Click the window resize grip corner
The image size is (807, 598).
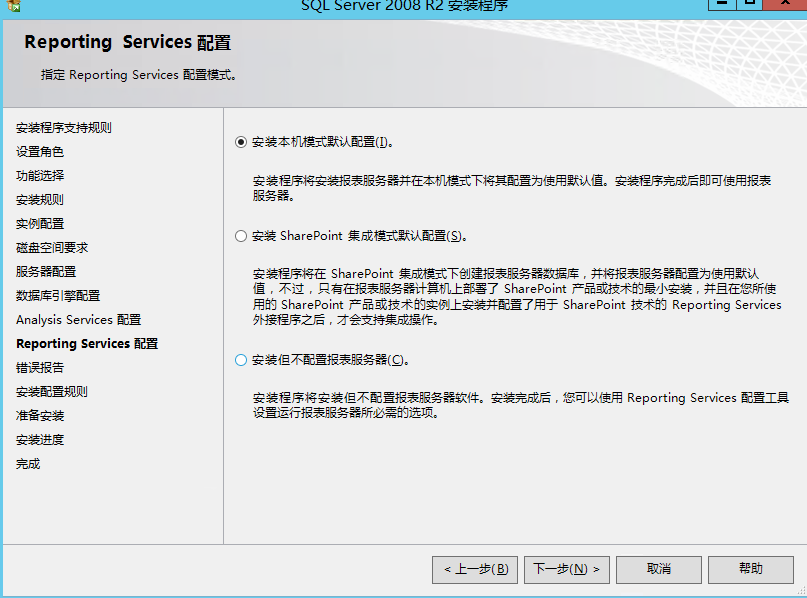pos(801,591)
